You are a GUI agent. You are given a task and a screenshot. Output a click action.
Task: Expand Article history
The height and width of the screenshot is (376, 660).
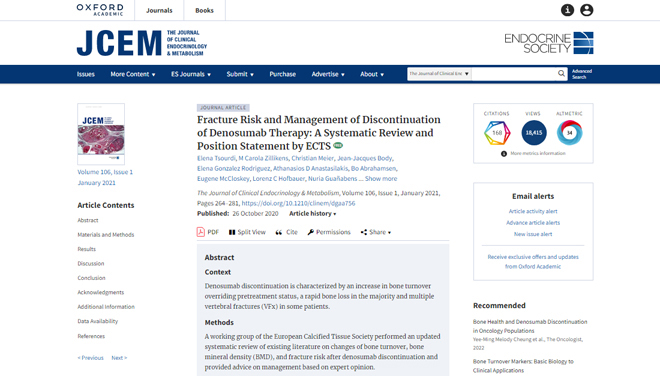tap(313, 213)
